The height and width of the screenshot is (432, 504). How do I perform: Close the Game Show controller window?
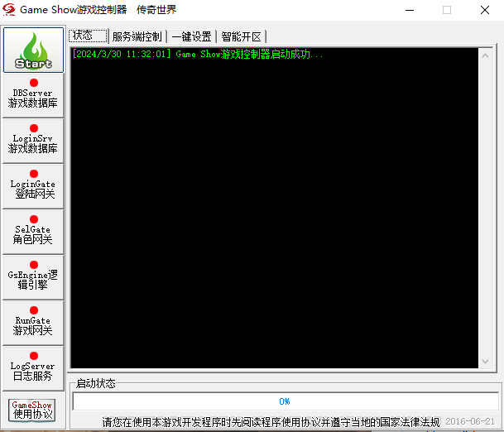[485, 10]
